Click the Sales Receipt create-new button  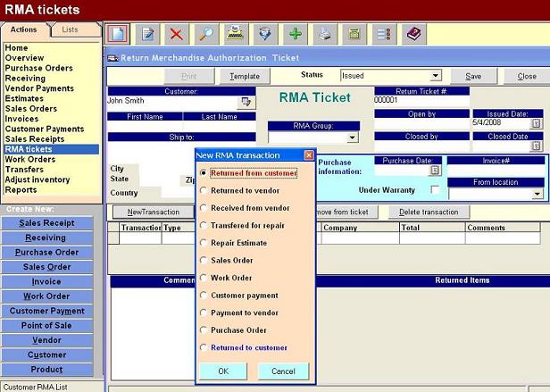[47, 223]
